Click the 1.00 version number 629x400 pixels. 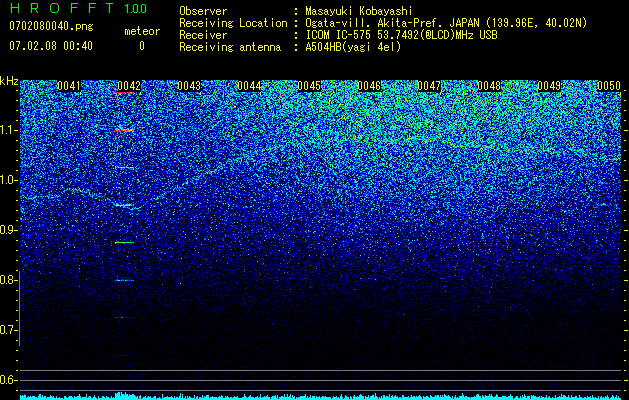135,8
